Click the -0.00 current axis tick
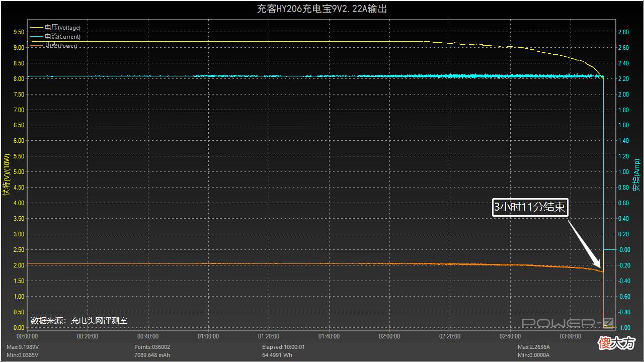Image resolution: width=644 pixels, height=362 pixels. [623, 250]
